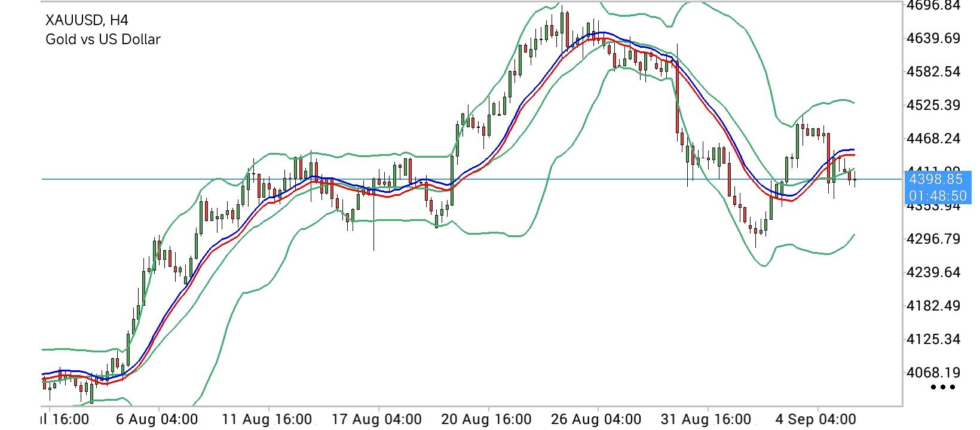
Task: Click the 6 Aug 04:00 time label
Action: [x=157, y=419]
